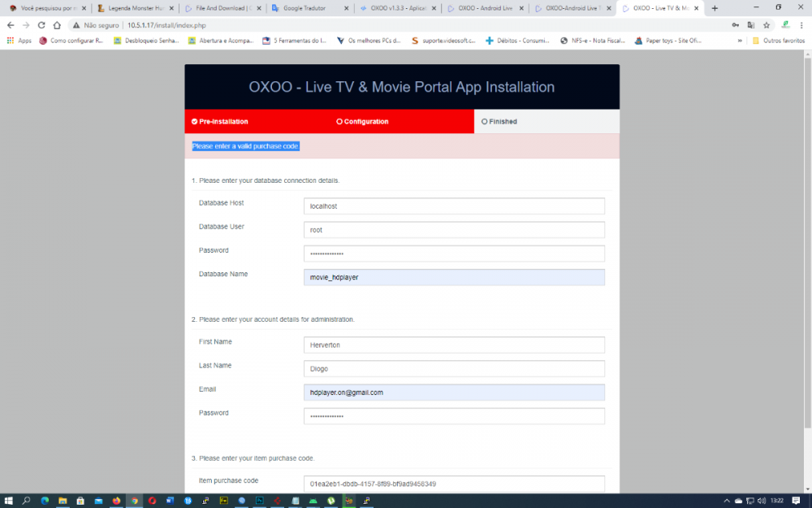Open the Apps shortcut in bookmarks bar
This screenshot has height=508, width=812.
[19, 41]
